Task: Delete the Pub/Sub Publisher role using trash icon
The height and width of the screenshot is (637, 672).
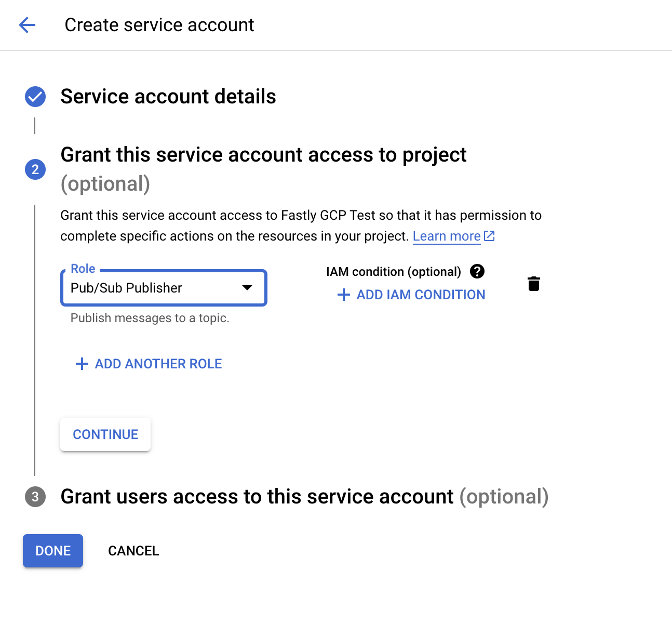Action: [x=534, y=284]
